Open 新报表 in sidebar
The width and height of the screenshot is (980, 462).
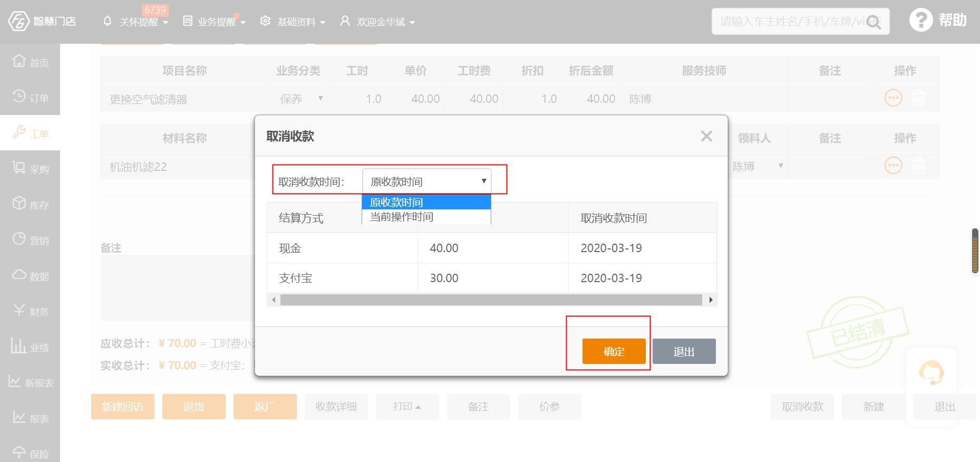click(x=30, y=382)
